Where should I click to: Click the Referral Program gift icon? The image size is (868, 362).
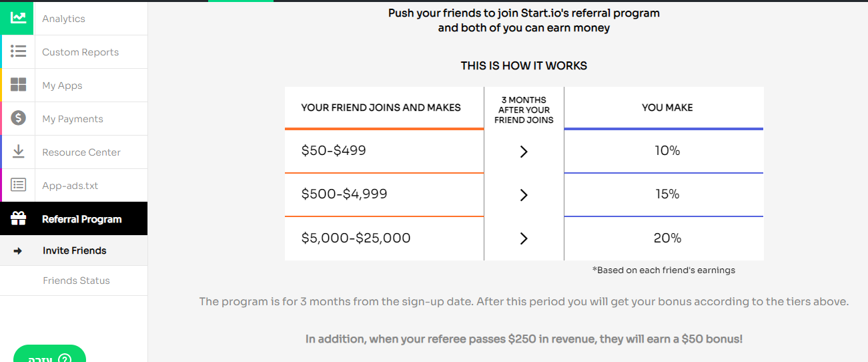point(18,218)
